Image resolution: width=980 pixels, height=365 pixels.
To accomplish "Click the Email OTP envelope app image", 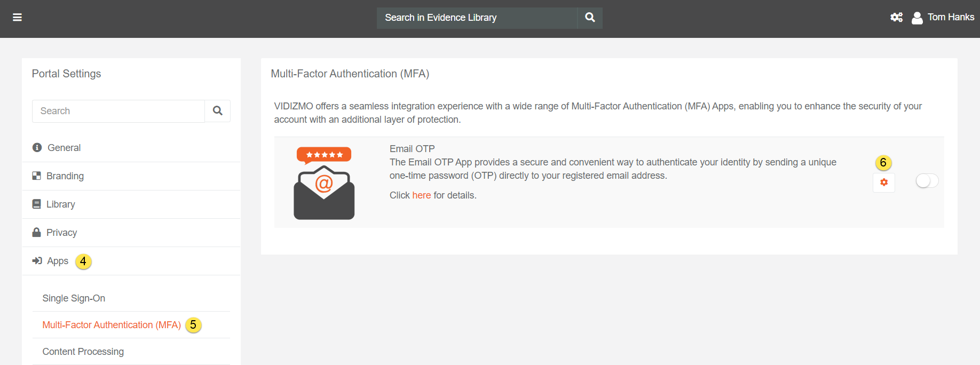I will coord(324,183).
